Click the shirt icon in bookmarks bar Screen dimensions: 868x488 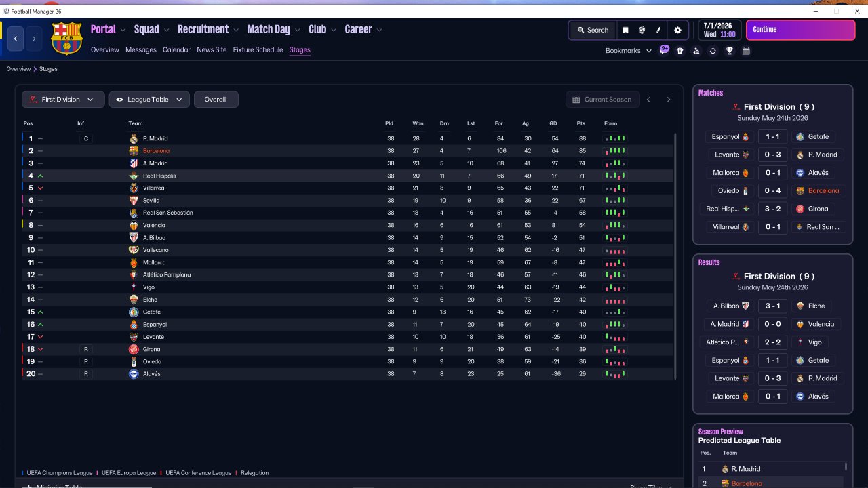(680, 51)
